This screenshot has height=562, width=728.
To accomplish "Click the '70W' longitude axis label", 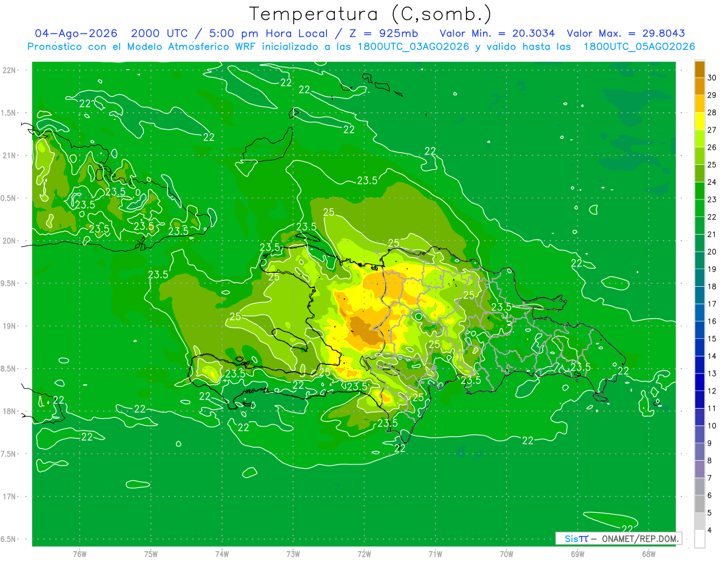I will click(x=507, y=554).
